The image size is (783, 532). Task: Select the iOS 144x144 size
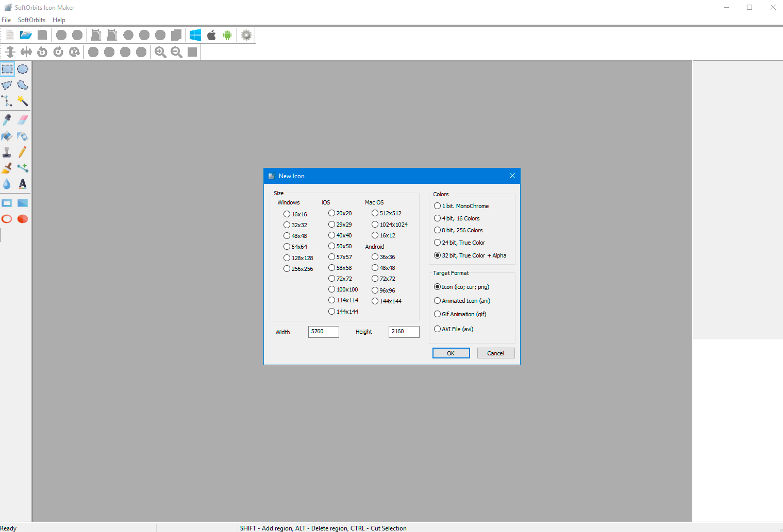(x=343, y=312)
